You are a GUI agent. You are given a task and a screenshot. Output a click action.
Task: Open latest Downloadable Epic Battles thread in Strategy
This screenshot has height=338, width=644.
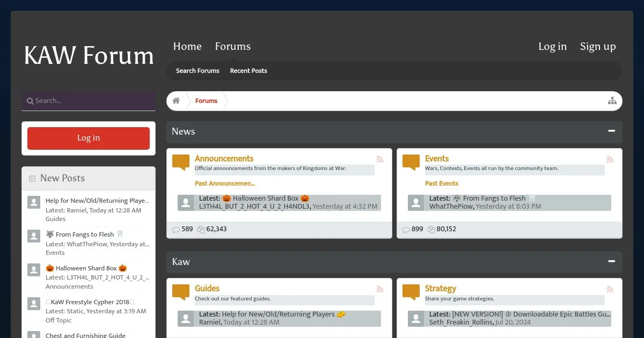point(531,314)
